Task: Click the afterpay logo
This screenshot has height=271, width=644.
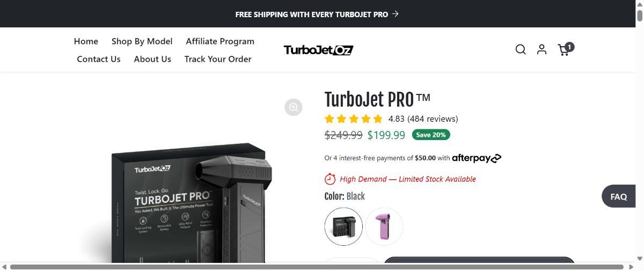Action: [477, 158]
